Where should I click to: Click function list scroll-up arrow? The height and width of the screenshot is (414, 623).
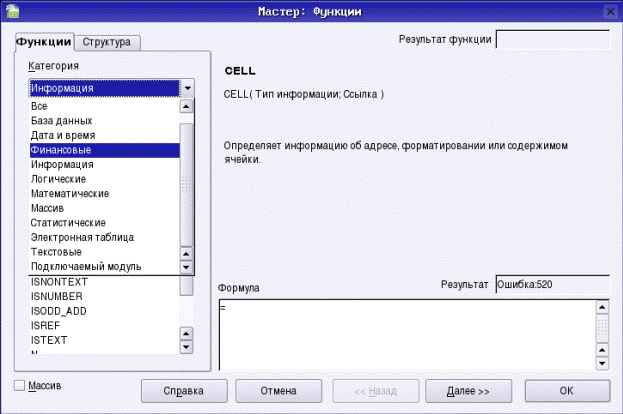(186, 333)
